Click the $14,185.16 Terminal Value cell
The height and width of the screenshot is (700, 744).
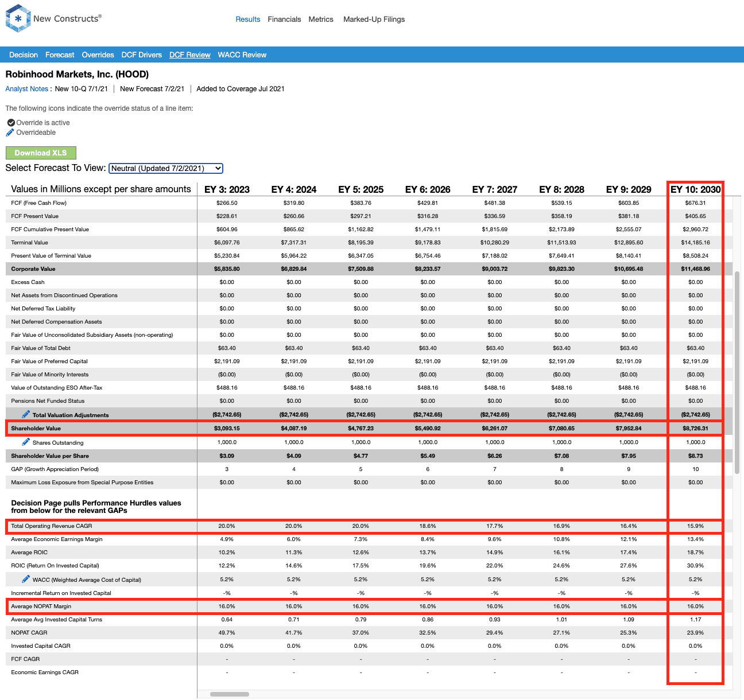point(695,243)
